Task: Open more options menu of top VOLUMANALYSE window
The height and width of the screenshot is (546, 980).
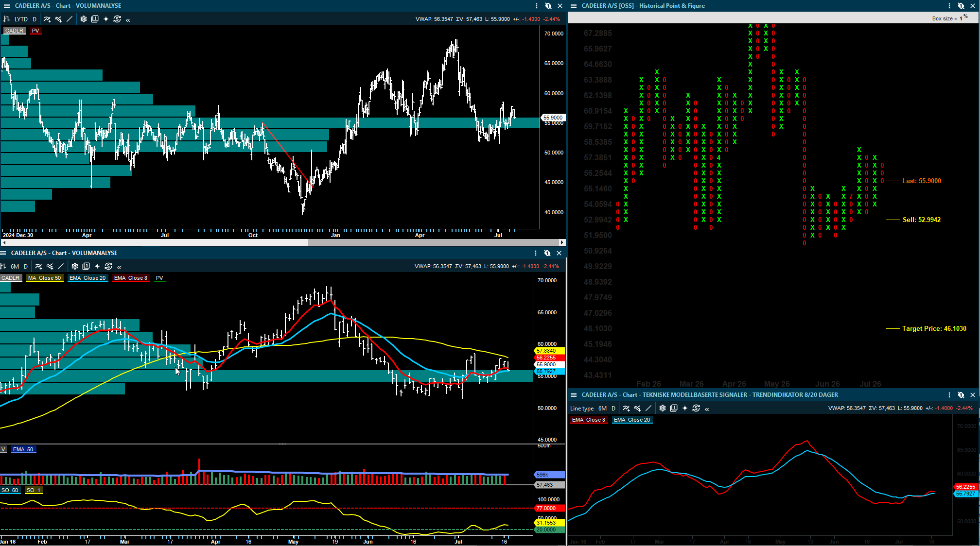Action: 537,6
